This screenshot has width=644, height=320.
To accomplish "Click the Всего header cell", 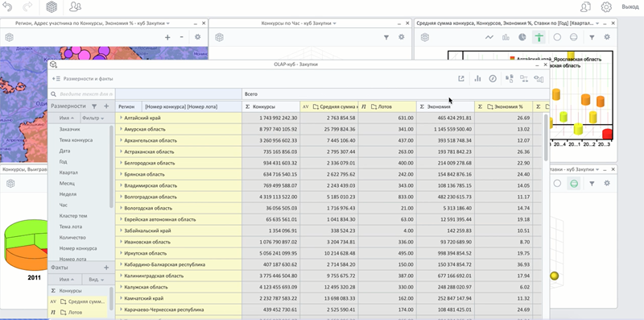I will point(395,94).
